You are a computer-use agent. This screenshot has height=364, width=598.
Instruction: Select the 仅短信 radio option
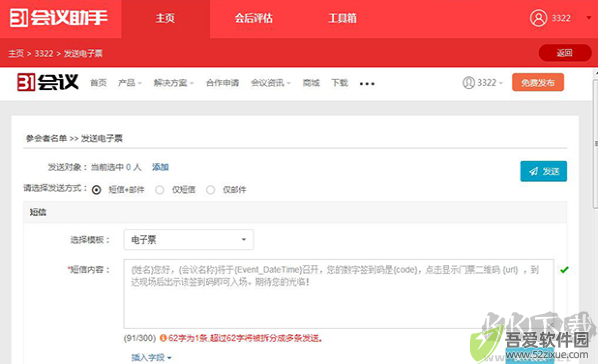click(x=160, y=190)
